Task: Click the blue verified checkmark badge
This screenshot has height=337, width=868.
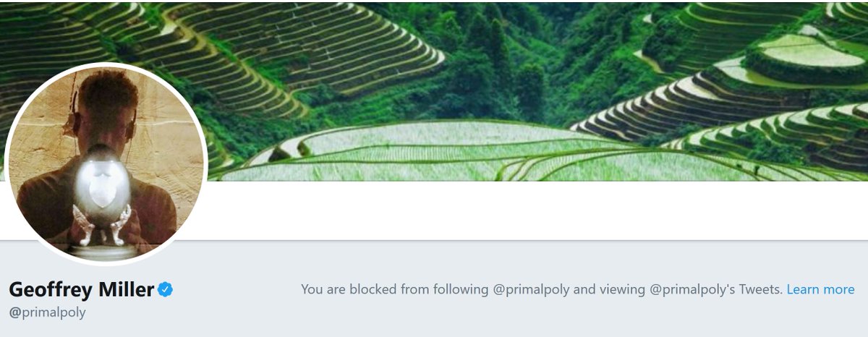Action: [166, 290]
